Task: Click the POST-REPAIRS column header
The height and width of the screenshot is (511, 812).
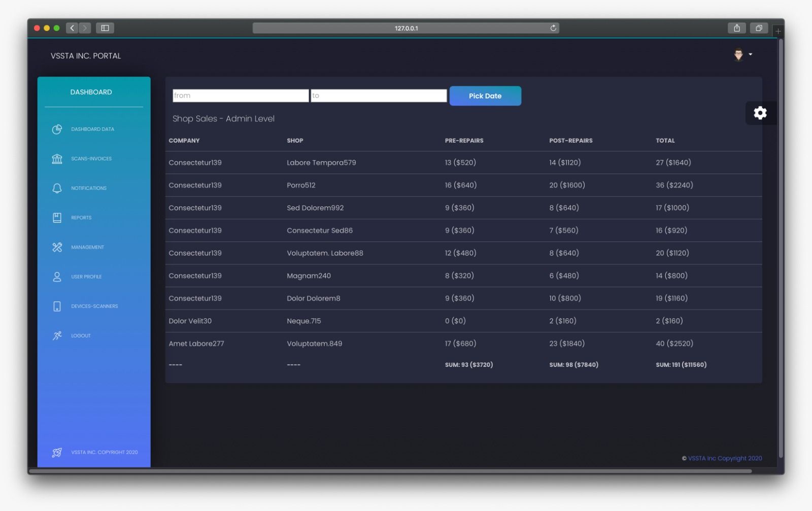Action: point(571,141)
